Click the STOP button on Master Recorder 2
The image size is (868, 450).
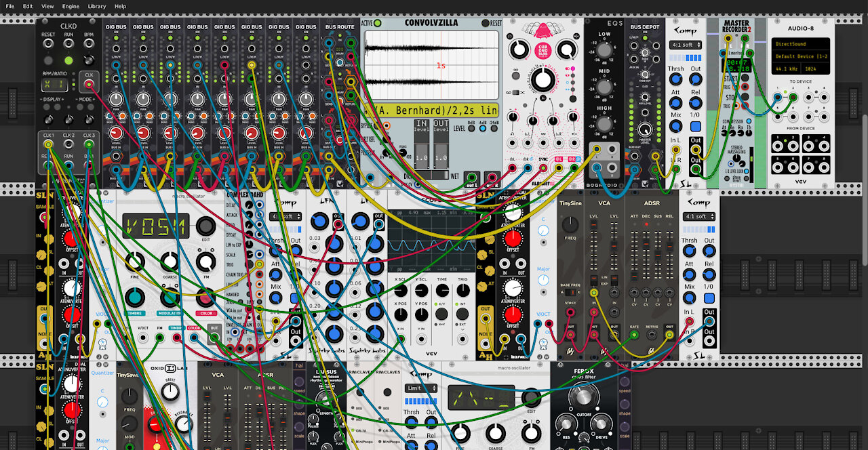tap(745, 96)
